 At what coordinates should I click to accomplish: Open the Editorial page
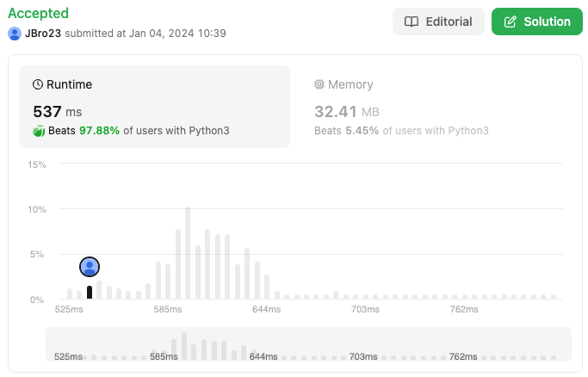pos(437,22)
